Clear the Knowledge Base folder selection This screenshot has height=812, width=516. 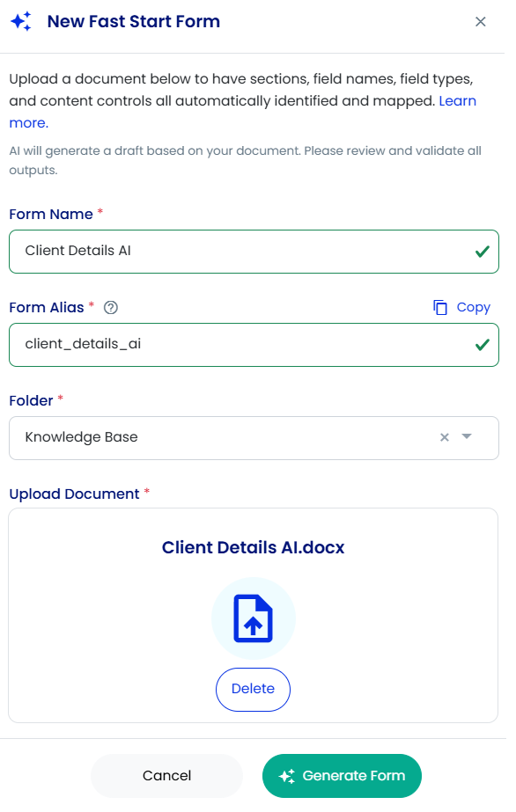tap(445, 437)
